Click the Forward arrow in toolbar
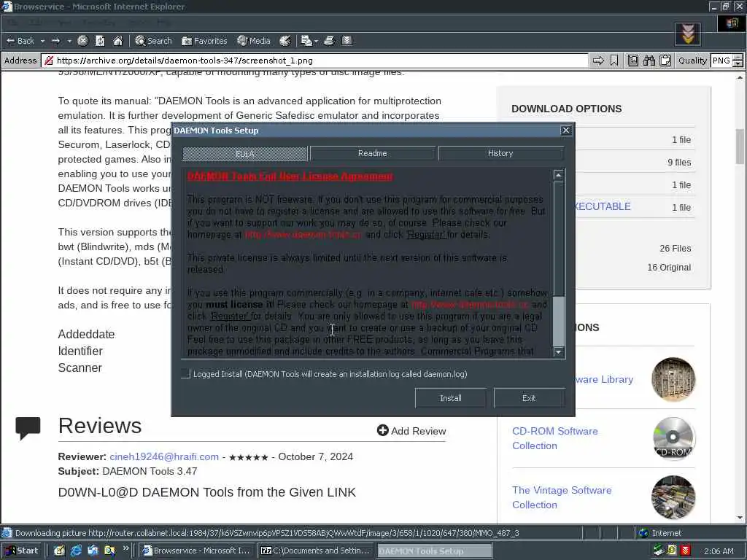 tap(55, 41)
